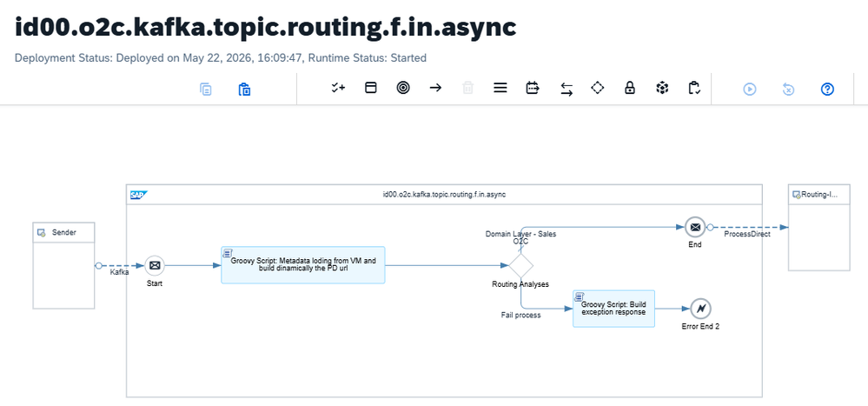Click the diamond gateway toolbar icon
The width and height of the screenshot is (868, 406).
point(597,88)
